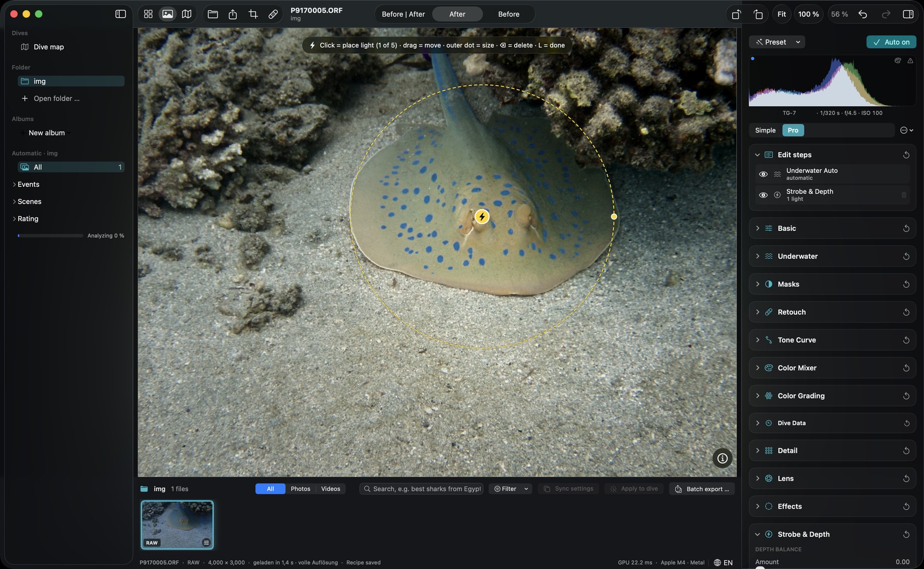Screen dimensions: 924x569
Task: Hide the Underwater Auto edit step
Action: tap(763, 174)
